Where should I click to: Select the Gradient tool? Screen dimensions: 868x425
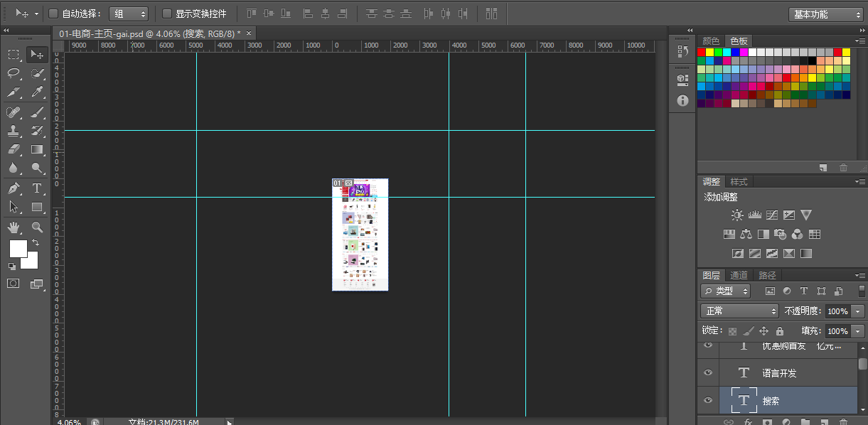pos(37,149)
